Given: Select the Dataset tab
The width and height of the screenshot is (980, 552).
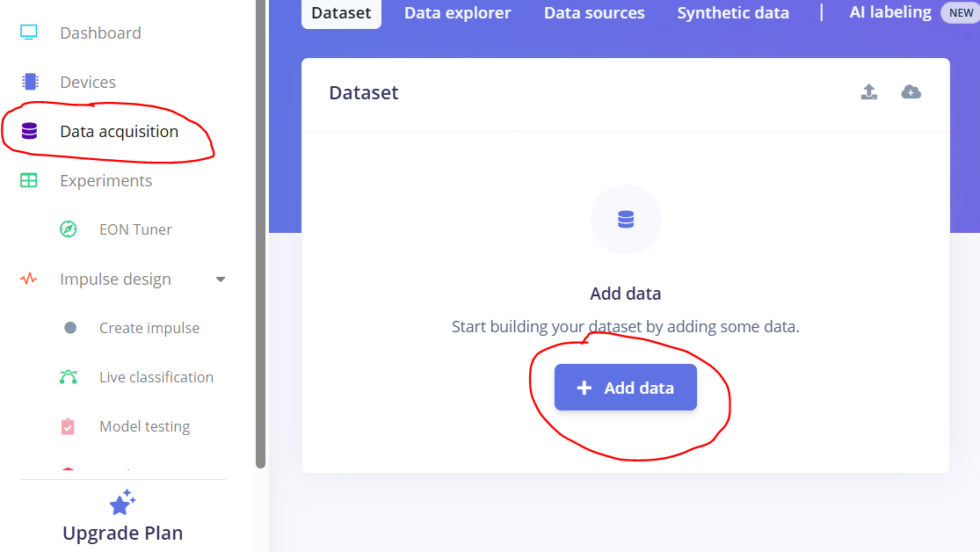Looking at the screenshot, I should point(341,13).
